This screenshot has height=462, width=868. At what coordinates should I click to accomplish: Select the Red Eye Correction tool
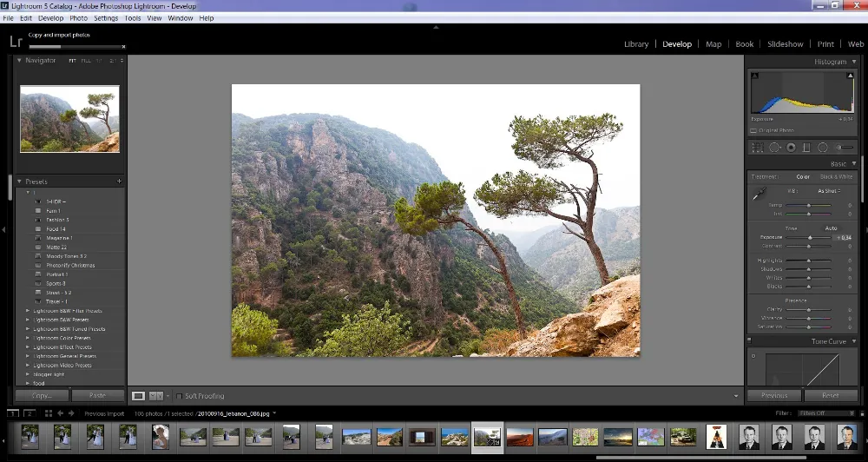[791, 148]
